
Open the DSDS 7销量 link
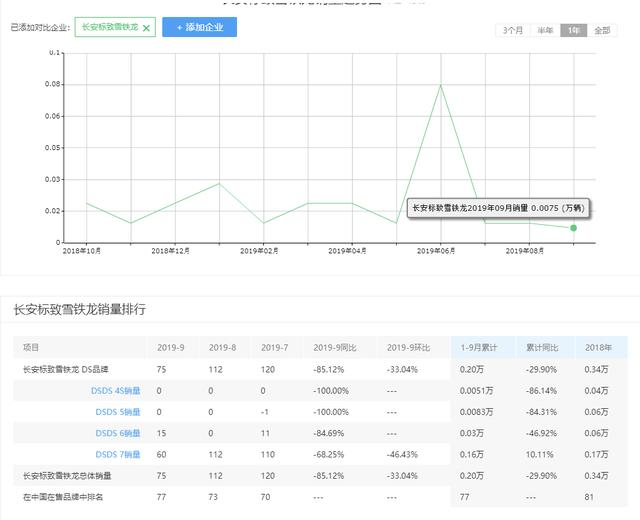point(118,454)
